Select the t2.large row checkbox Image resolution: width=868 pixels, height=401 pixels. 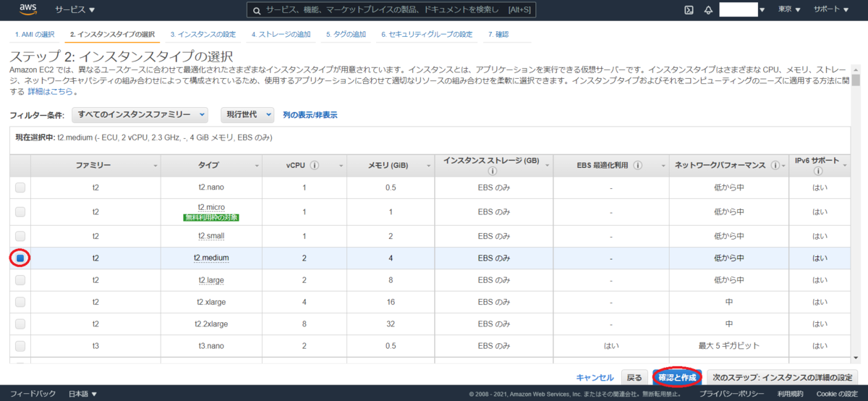[x=20, y=279]
